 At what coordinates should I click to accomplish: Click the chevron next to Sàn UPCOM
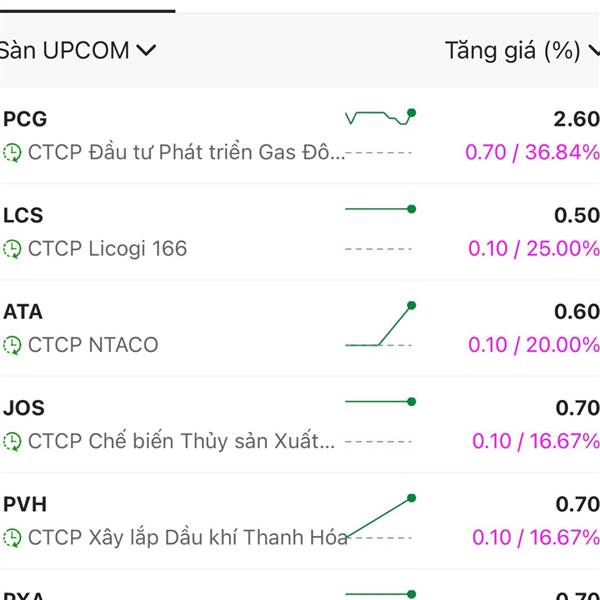coord(146,50)
